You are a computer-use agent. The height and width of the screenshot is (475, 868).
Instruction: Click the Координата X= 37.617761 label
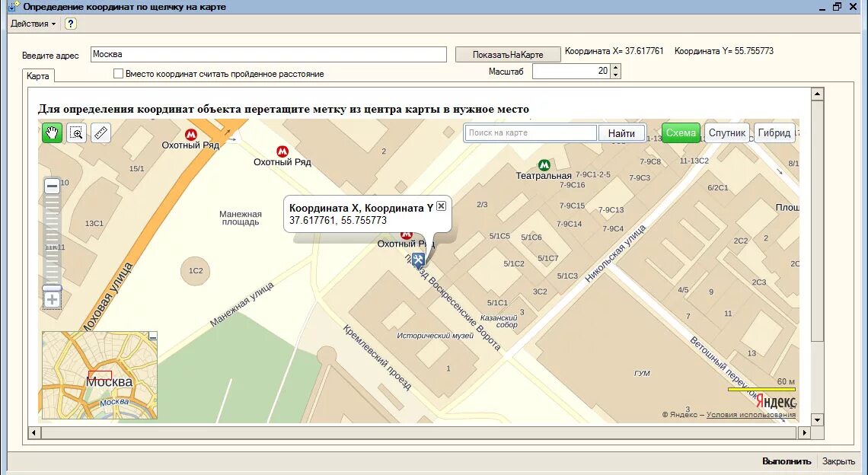[x=614, y=51]
